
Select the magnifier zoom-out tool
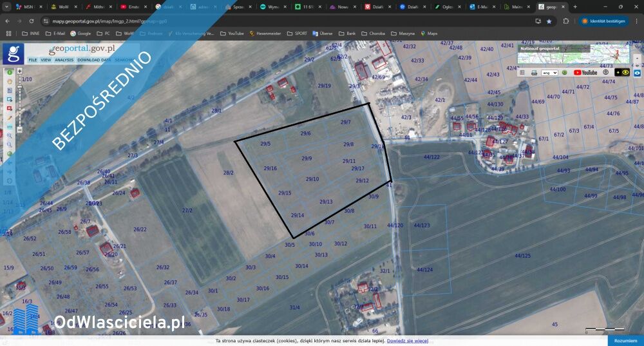(10, 144)
